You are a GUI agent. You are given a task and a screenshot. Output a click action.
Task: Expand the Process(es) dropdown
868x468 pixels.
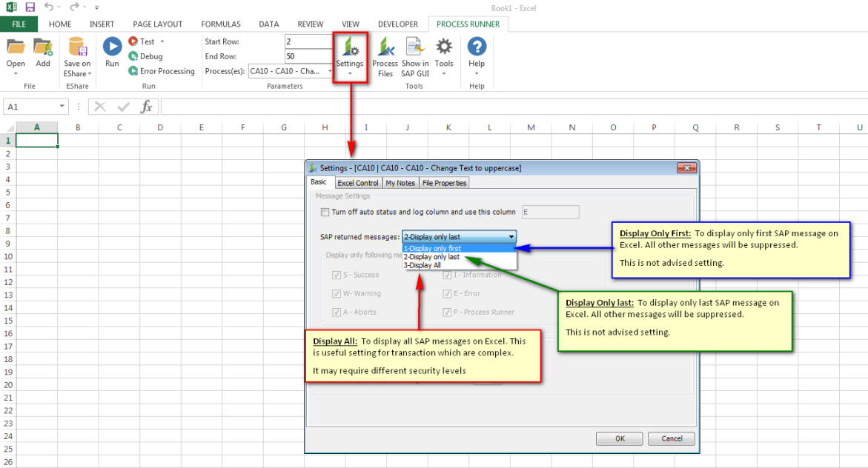coord(330,71)
